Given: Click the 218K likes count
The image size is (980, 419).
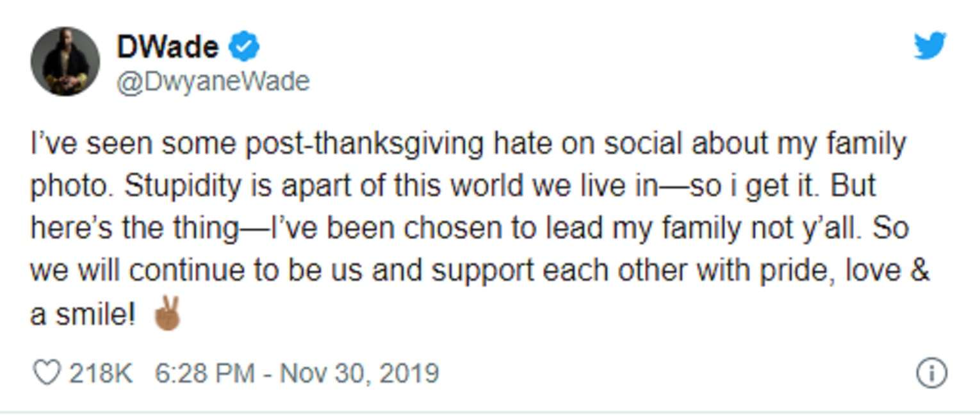Looking at the screenshot, I should point(101,373).
